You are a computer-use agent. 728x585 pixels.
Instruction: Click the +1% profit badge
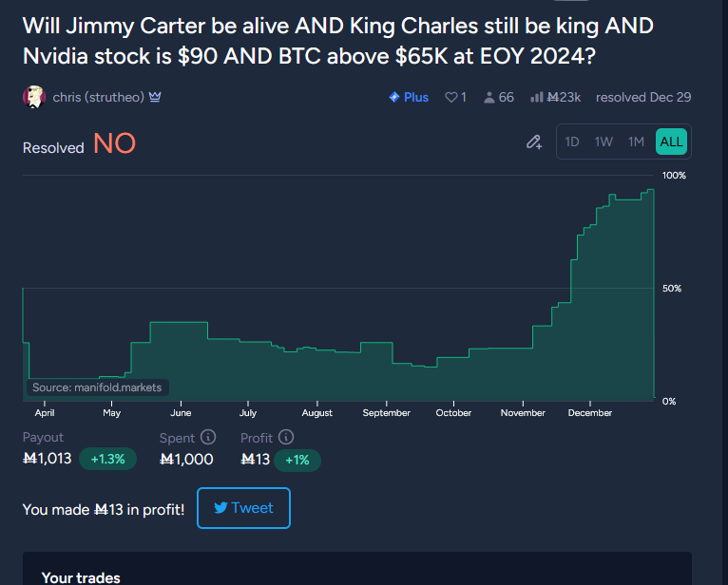pyautogui.click(x=297, y=461)
